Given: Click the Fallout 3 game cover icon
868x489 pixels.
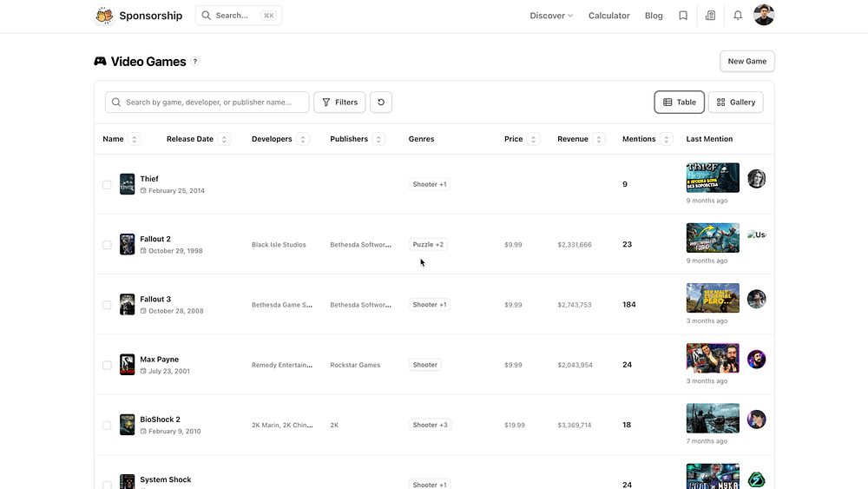Looking at the screenshot, I should (128, 305).
